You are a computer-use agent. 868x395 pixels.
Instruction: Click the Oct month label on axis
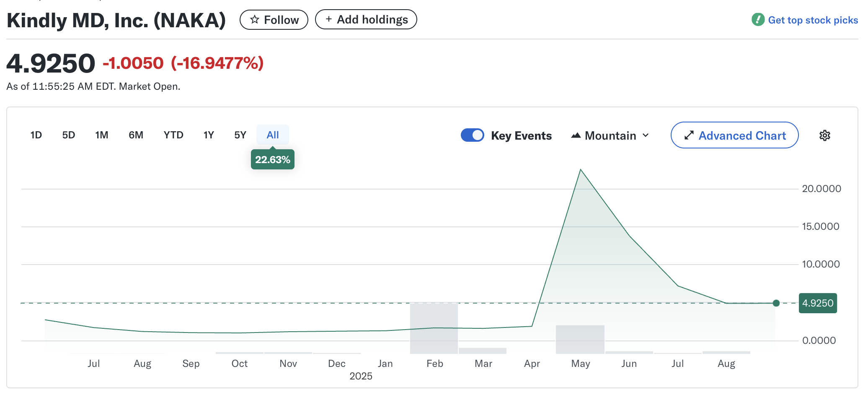coord(240,364)
